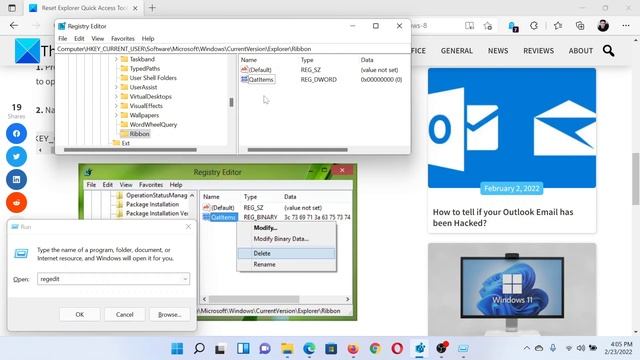
Task: Open NEWS website nav item
Action: (498, 51)
